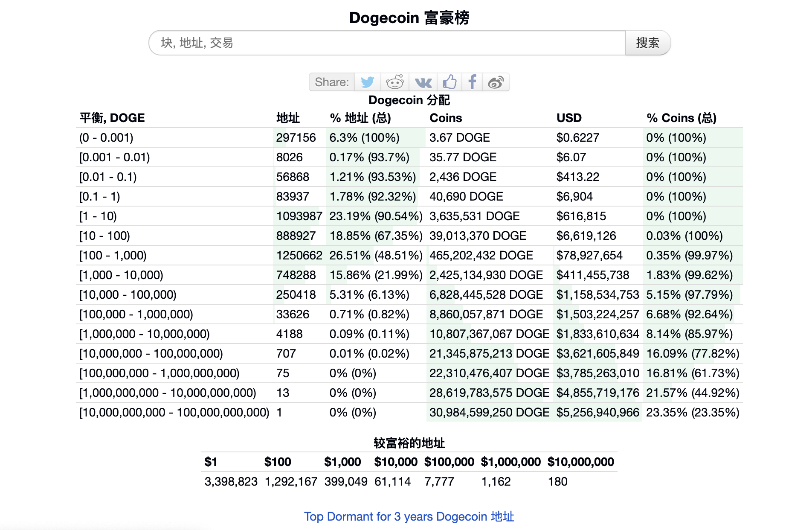This screenshot has width=812, height=530.
Task: Click the richer-addresses count 61,114
Action: (392, 481)
